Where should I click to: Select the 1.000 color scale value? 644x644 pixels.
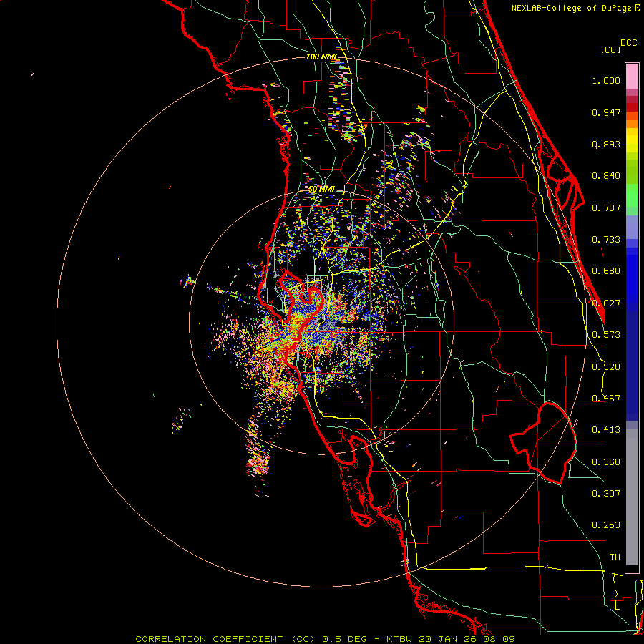point(606,80)
